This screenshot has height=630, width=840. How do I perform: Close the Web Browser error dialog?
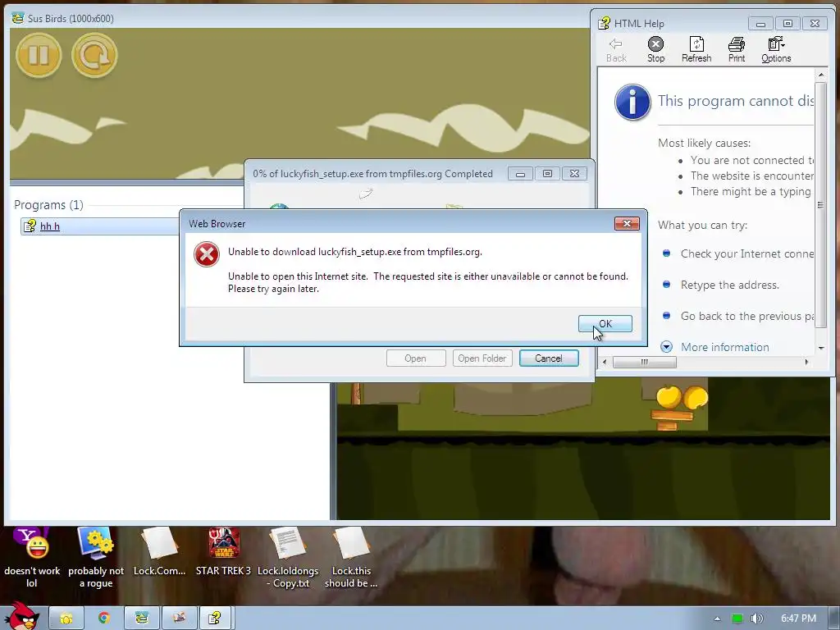click(627, 223)
